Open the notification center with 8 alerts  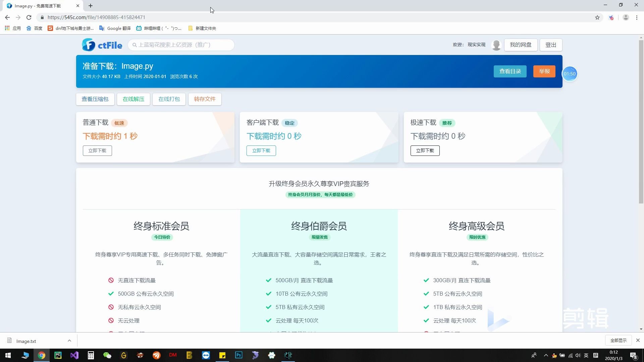coord(634,356)
